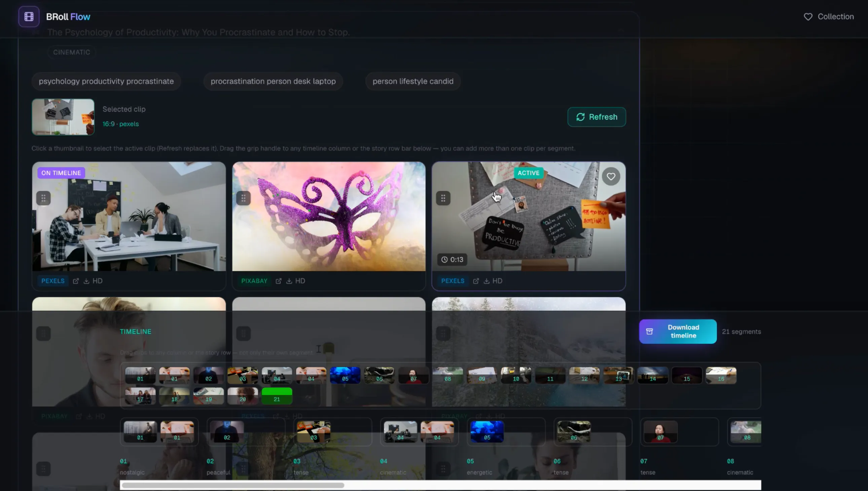The image size is (868, 491).
Task: Select thumbnail 13 in the timeline strip
Action: (619, 375)
